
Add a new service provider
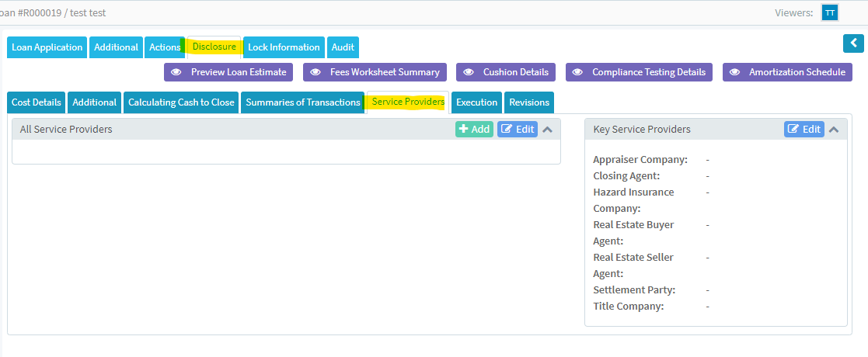(x=474, y=129)
